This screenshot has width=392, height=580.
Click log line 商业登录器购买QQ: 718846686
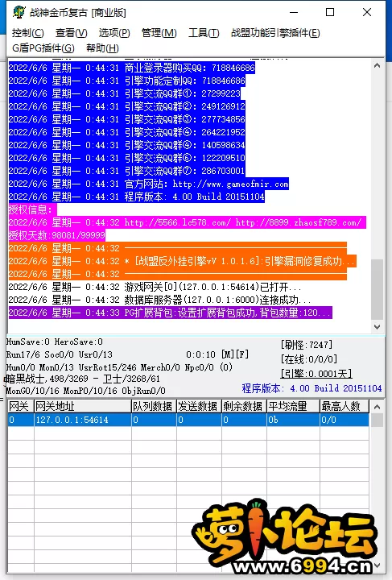131,68
